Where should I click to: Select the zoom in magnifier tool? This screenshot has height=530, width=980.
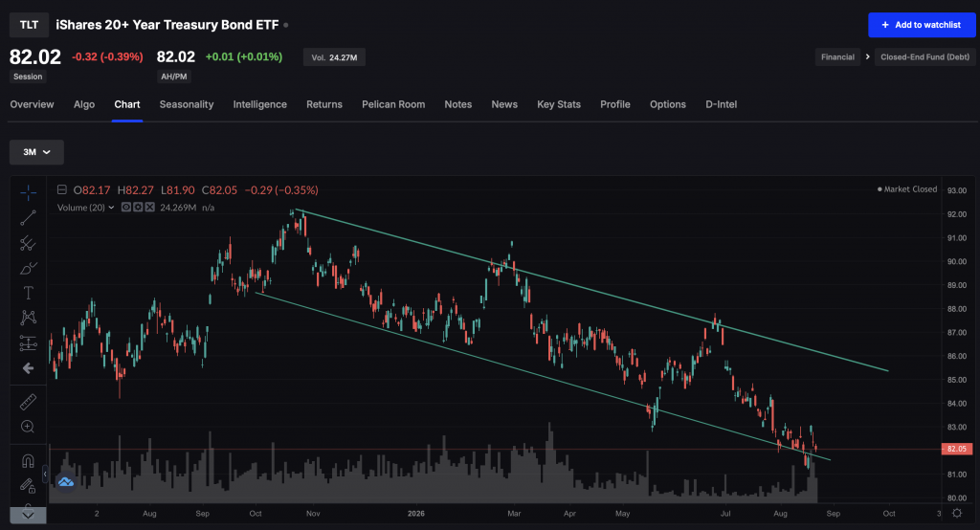coord(28,427)
